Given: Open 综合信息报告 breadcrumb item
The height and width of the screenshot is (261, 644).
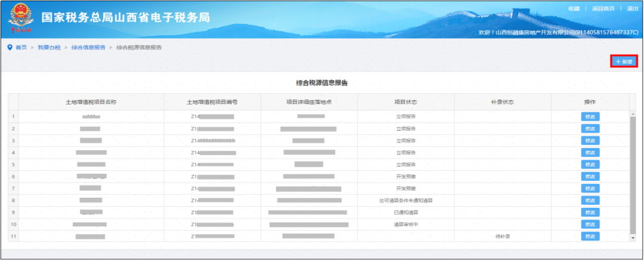Looking at the screenshot, I should click(x=88, y=47).
